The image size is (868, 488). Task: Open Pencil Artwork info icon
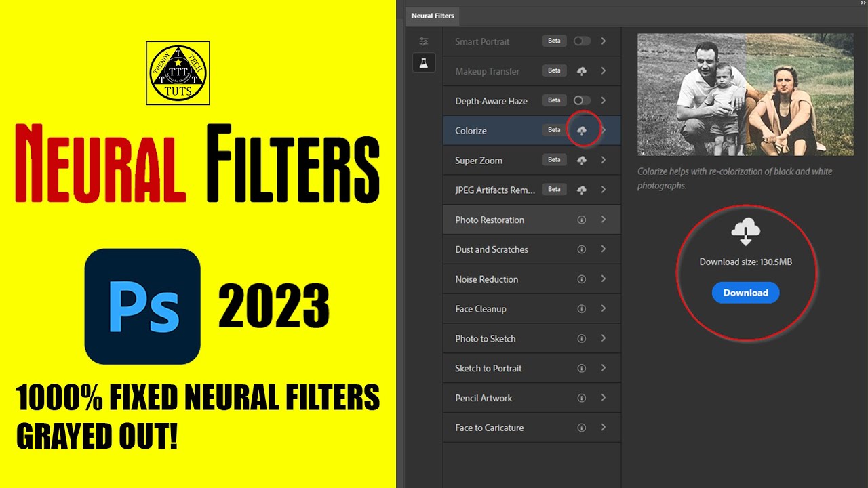pyautogui.click(x=581, y=398)
